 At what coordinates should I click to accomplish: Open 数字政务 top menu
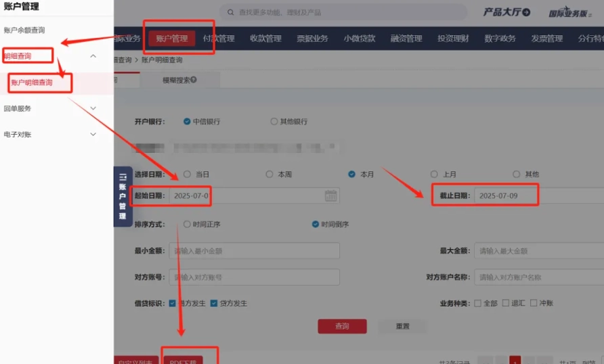click(x=500, y=39)
